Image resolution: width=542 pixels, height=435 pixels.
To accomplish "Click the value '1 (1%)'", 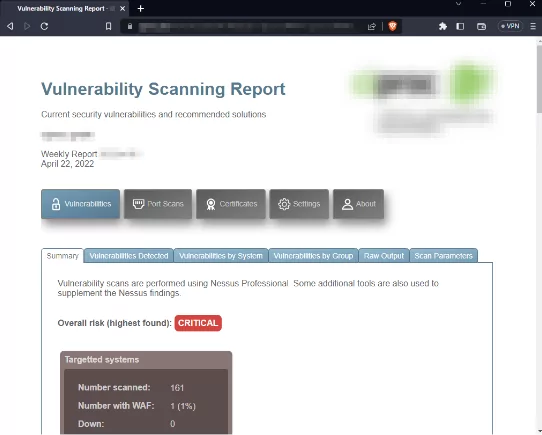I will (x=183, y=406).
